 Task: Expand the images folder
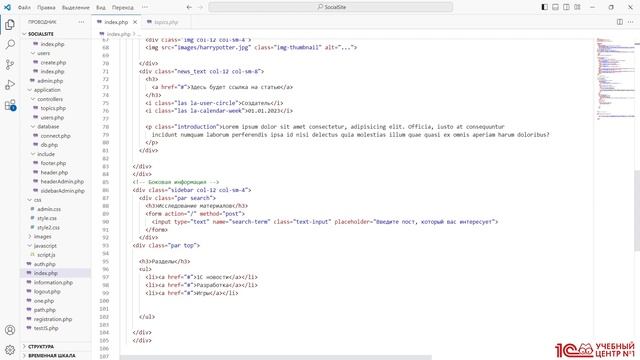[x=42, y=236]
